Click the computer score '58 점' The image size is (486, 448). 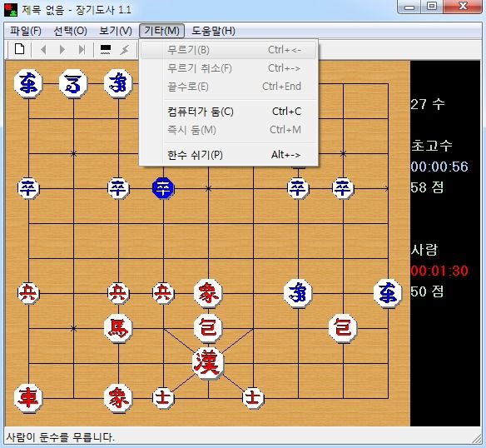[x=427, y=187]
